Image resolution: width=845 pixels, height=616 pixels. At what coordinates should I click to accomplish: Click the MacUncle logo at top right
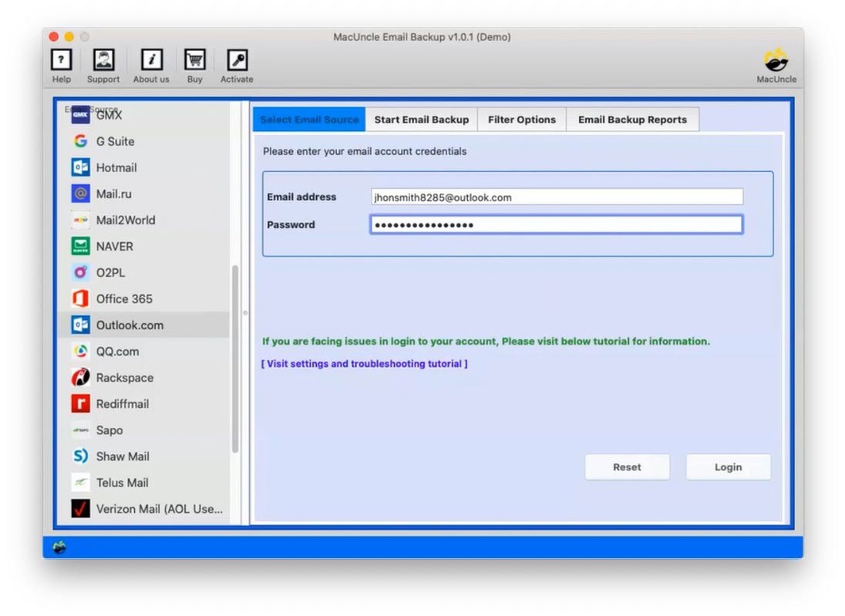point(776,65)
